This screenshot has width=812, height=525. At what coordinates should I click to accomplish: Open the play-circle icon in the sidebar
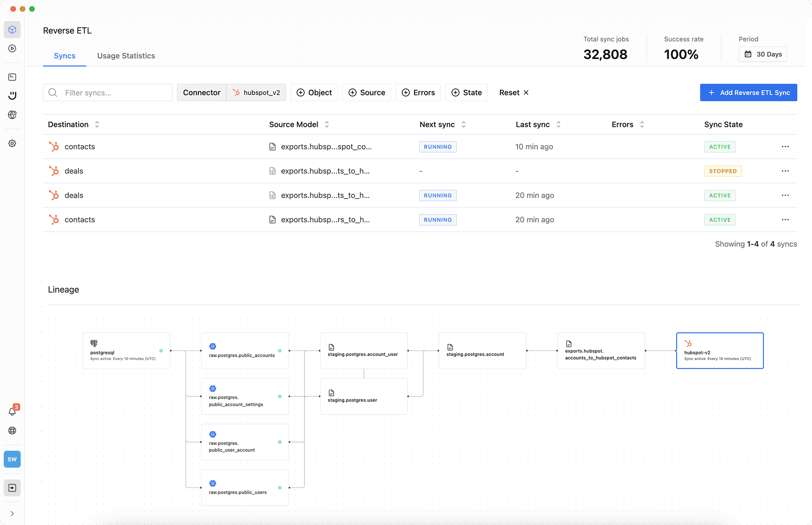click(x=12, y=48)
